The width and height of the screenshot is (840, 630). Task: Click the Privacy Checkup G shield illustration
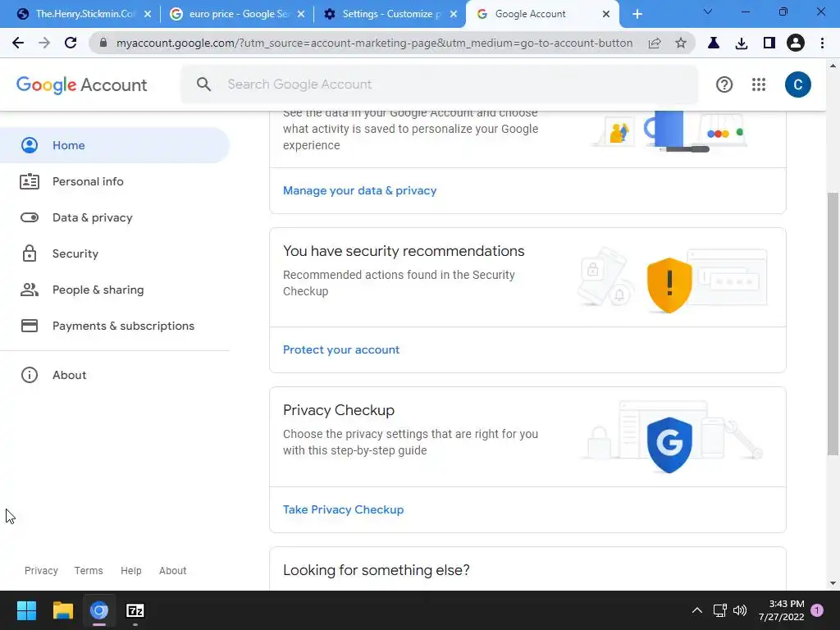pyautogui.click(x=669, y=445)
